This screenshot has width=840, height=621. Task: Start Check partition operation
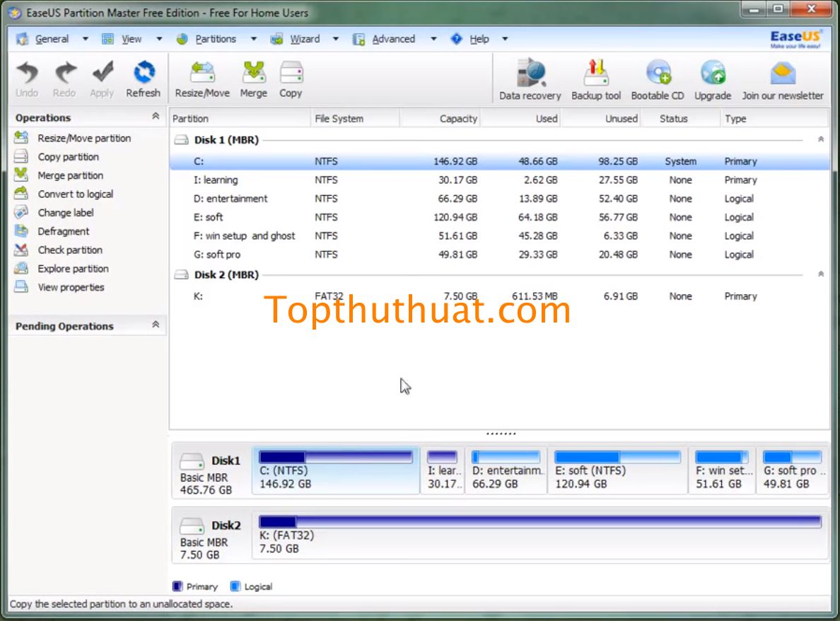(x=69, y=250)
